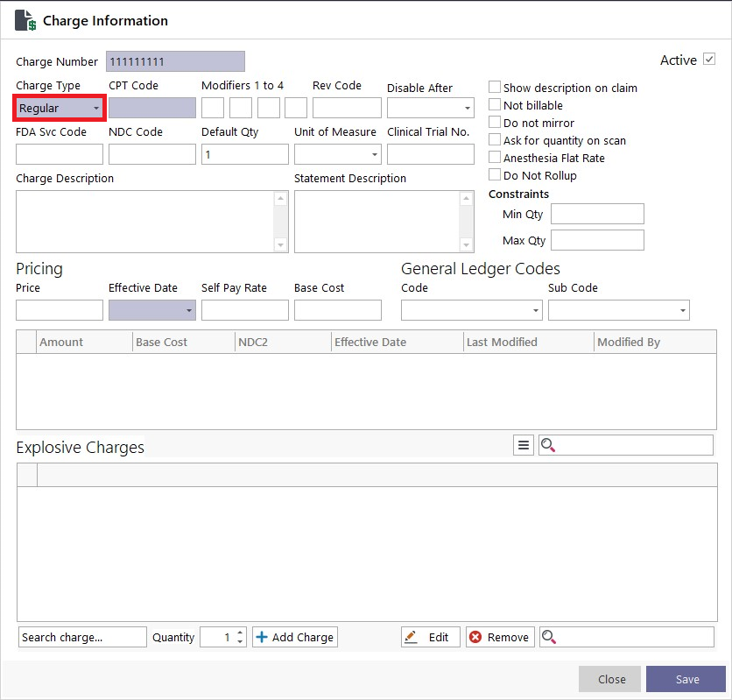Click the Self Pay Rate field
This screenshot has width=732, height=700.
click(245, 310)
